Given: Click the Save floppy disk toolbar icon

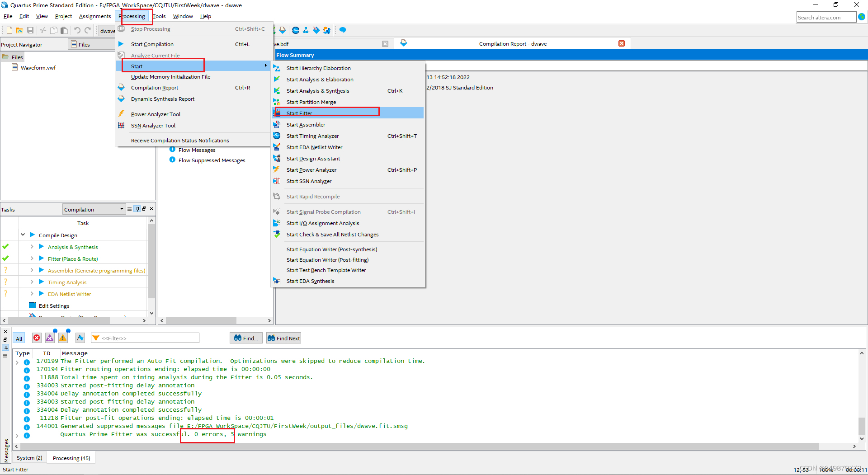Looking at the screenshot, I should pyautogui.click(x=30, y=30).
